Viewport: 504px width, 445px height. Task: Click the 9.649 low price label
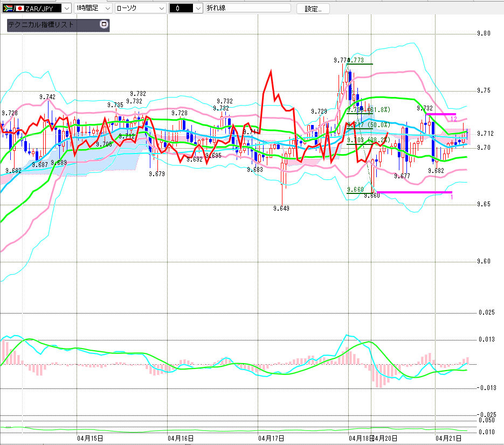click(x=281, y=208)
